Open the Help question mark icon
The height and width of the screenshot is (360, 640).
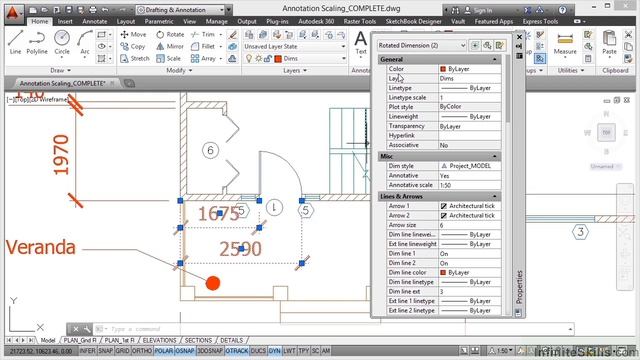[x=562, y=10]
